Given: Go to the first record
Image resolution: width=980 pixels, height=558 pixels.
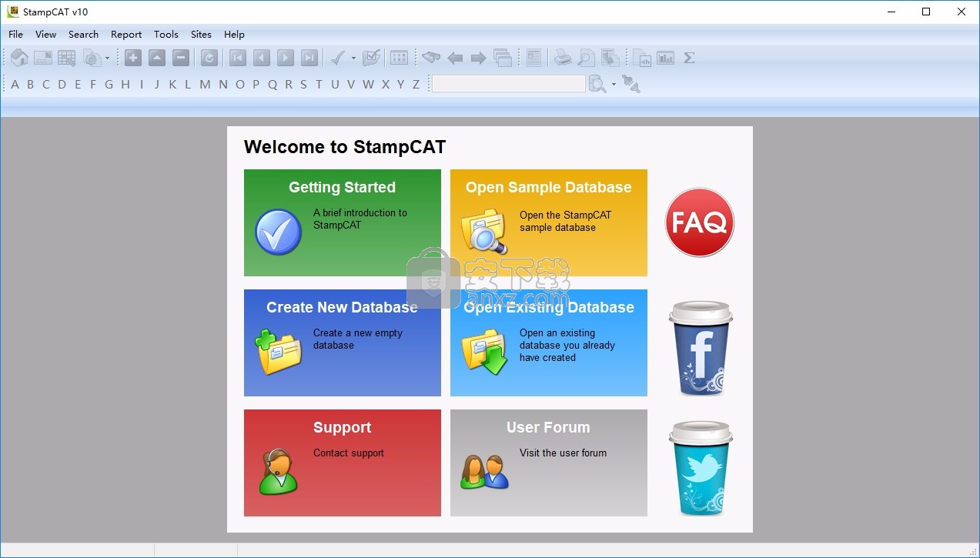Looking at the screenshot, I should click(238, 58).
